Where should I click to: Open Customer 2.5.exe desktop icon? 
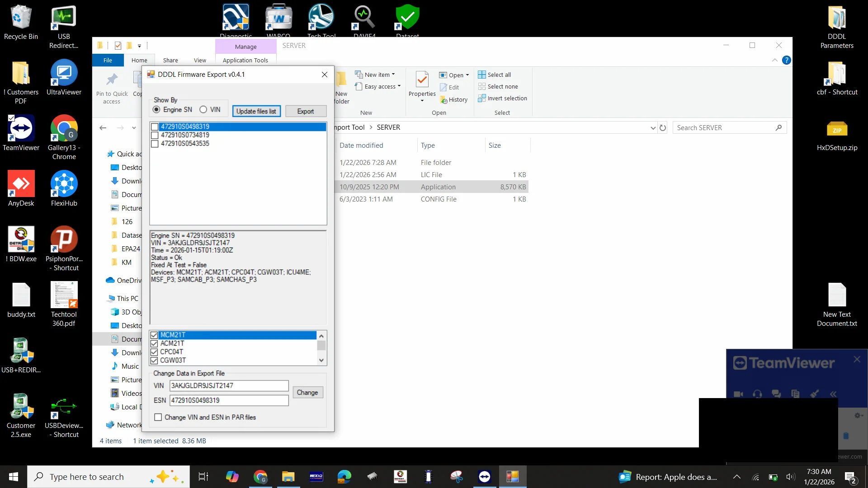[x=21, y=416]
